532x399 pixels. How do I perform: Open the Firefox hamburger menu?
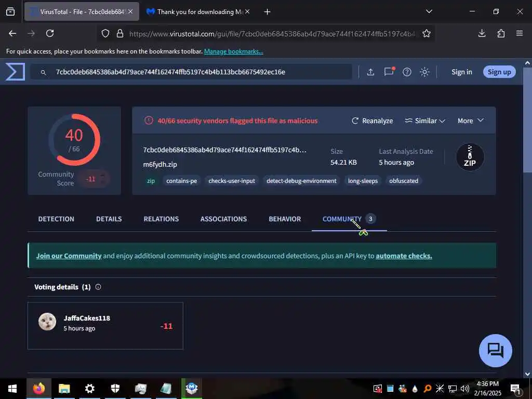(520, 33)
